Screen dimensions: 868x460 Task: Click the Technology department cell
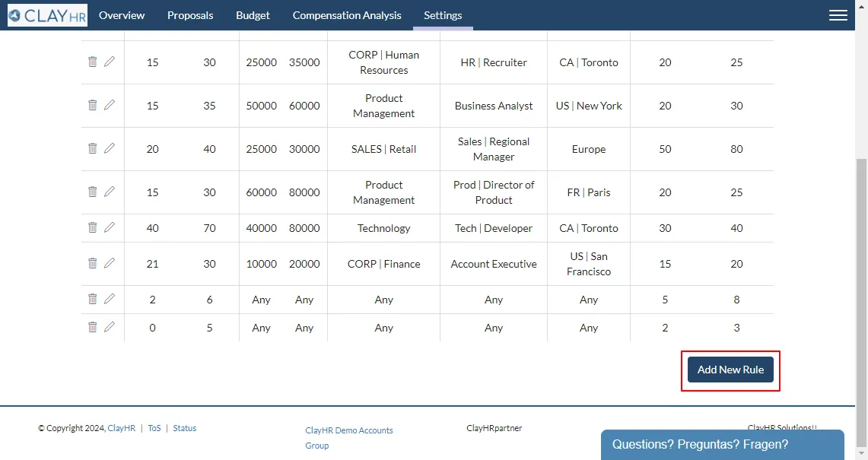pyautogui.click(x=383, y=228)
